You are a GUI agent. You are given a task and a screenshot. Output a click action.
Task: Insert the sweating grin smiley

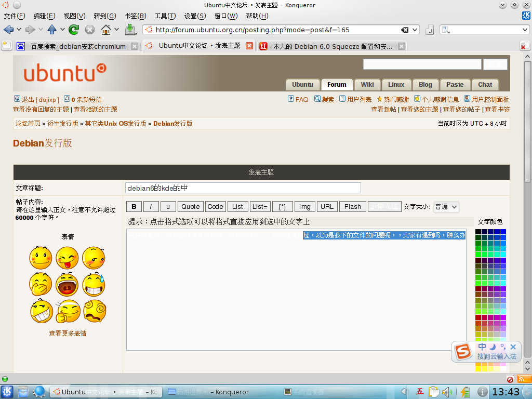point(94,284)
